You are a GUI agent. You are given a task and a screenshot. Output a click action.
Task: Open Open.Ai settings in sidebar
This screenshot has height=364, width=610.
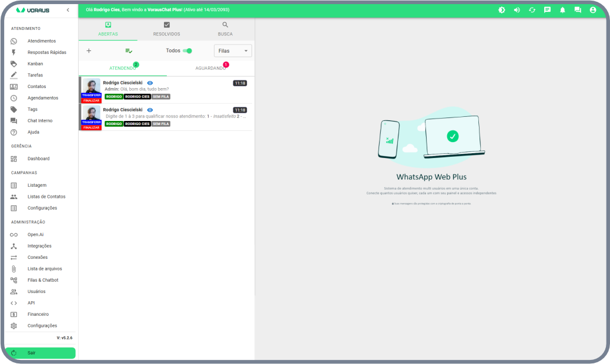coord(35,234)
